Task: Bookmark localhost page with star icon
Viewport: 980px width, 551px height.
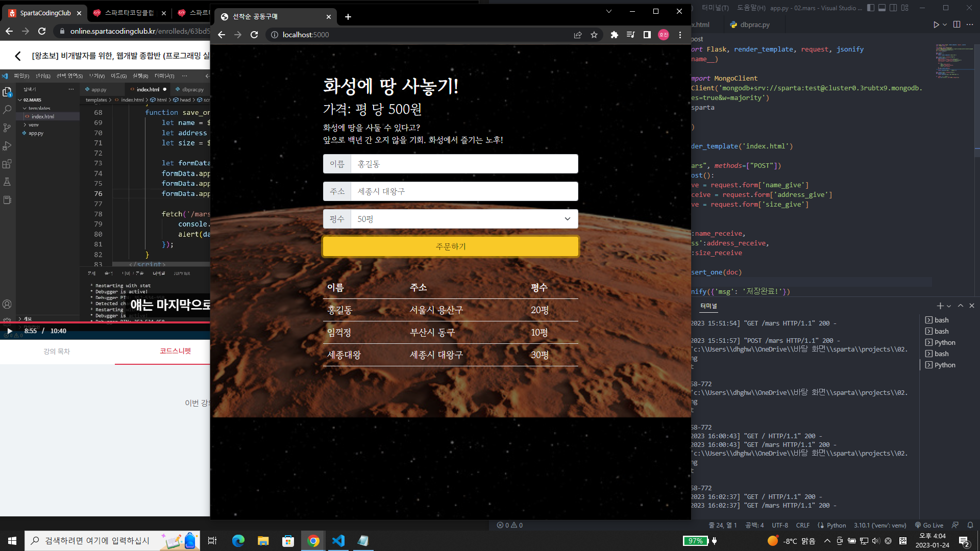Action: (594, 35)
